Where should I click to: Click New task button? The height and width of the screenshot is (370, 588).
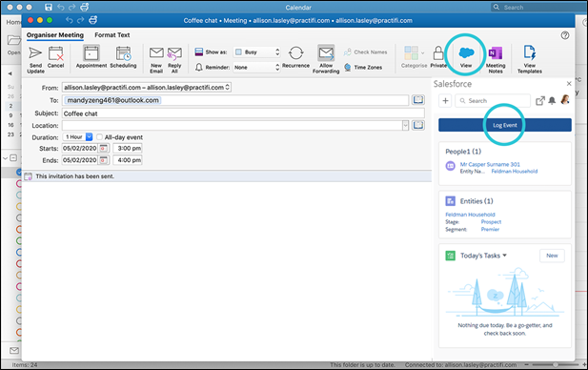552,256
